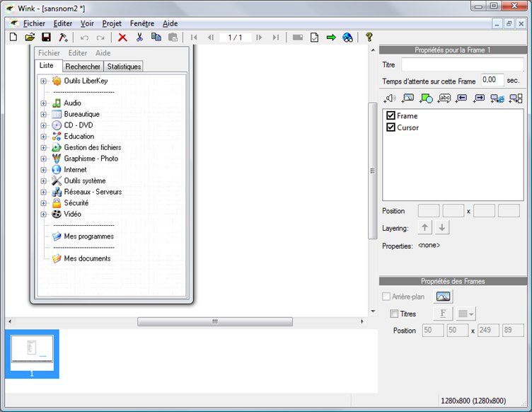The height and width of the screenshot is (412, 532).
Task: Enable the Titres checkbox
Action: point(394,314)
